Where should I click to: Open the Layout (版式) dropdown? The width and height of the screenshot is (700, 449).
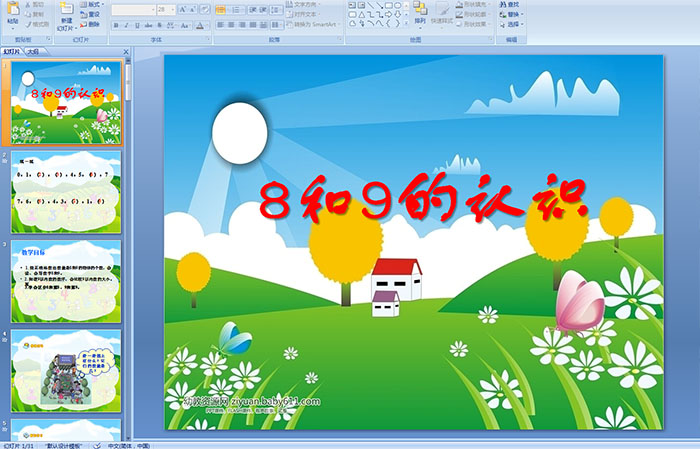pyautogui.click(x=92, y=4)
